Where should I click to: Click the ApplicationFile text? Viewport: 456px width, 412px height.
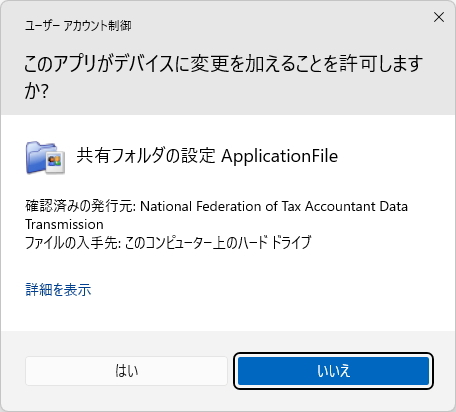click(279, 156)
